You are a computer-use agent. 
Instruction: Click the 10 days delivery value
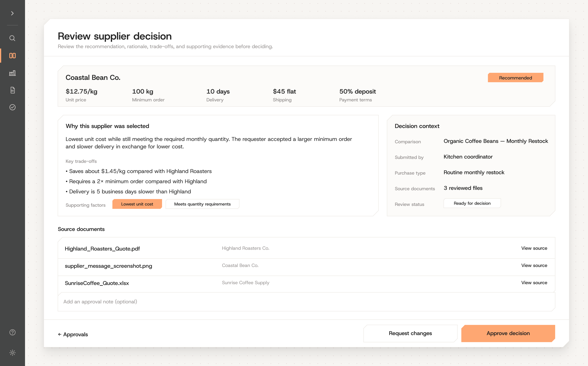218,92
